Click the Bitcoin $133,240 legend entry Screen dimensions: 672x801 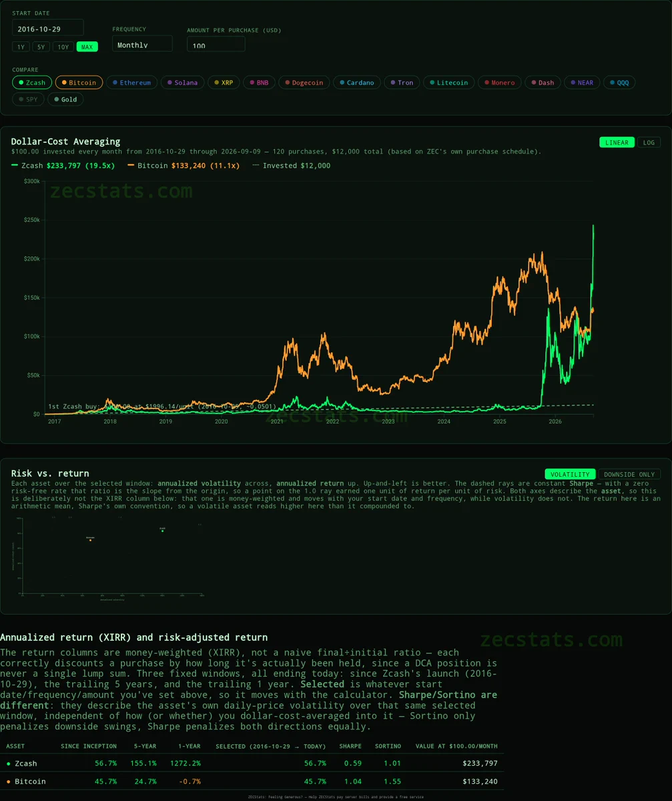tap(183, 166)
